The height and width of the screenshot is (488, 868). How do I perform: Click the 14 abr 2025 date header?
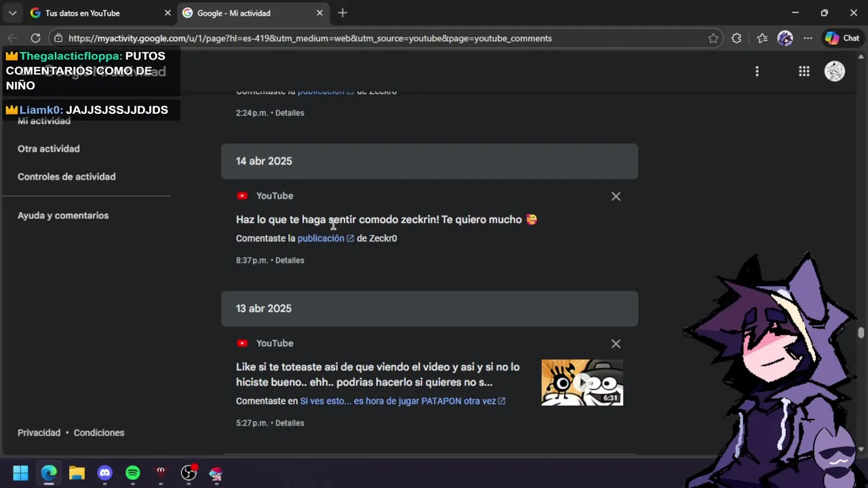(x=429, y=161)
